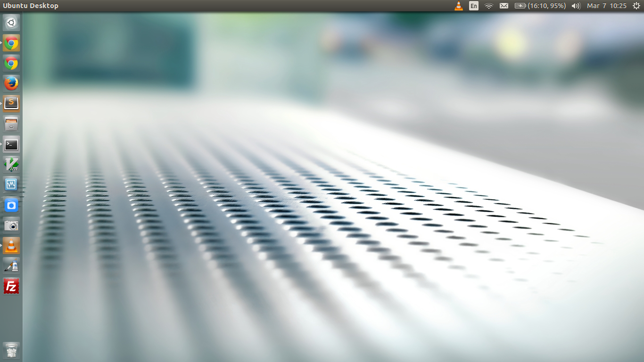Open the Ubuntu Dash search icon
Image resolution: width=644 pixels, height=362 pixels.
(11, 23)
